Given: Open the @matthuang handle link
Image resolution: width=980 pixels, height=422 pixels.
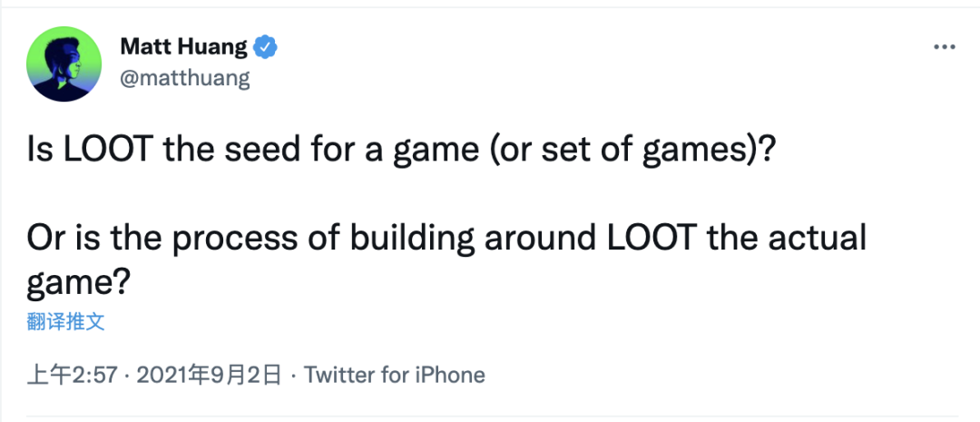Looking at the screenshot, I should point(184,78).
